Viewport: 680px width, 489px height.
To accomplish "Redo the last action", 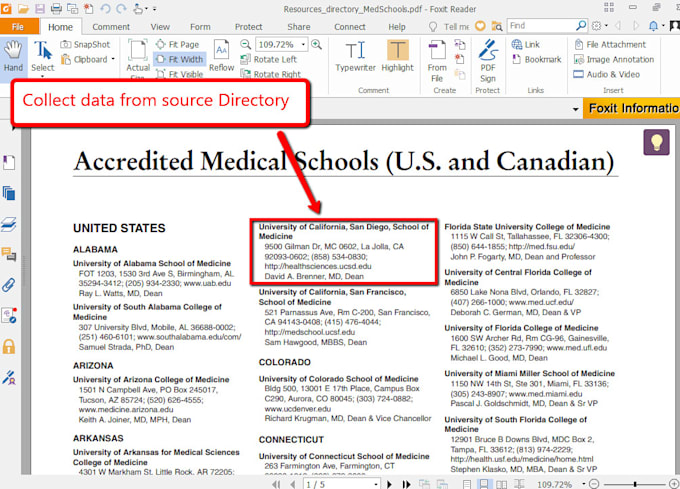I will [121, 8].
